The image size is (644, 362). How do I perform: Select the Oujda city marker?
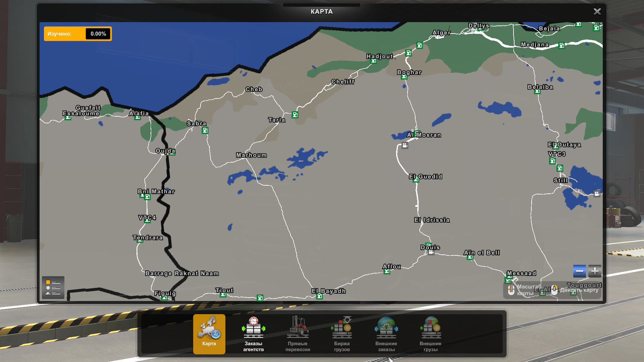coord(172,152)
